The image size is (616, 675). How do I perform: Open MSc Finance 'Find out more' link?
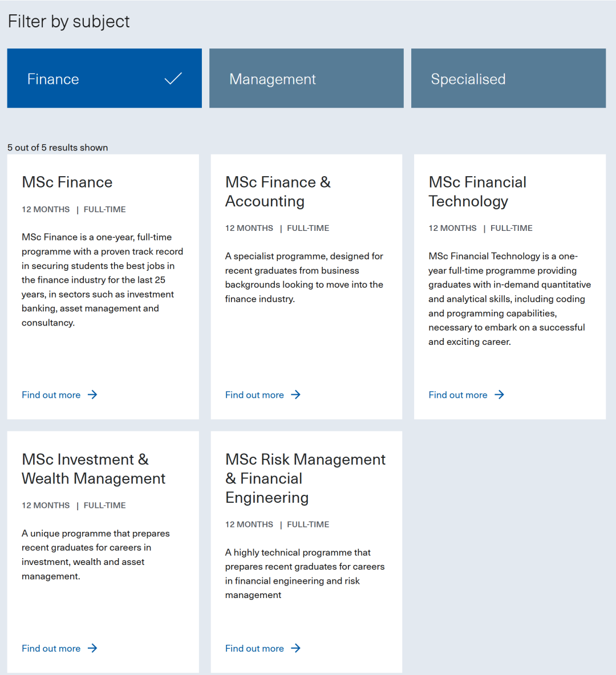tap(51, 395)
